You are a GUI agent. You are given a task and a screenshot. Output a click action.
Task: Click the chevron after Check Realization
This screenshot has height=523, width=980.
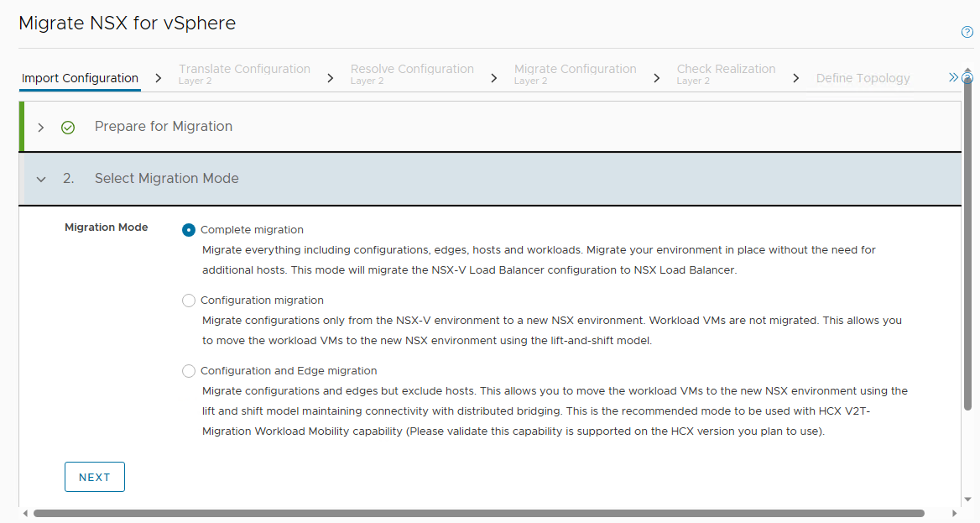[x=796, y=78]
